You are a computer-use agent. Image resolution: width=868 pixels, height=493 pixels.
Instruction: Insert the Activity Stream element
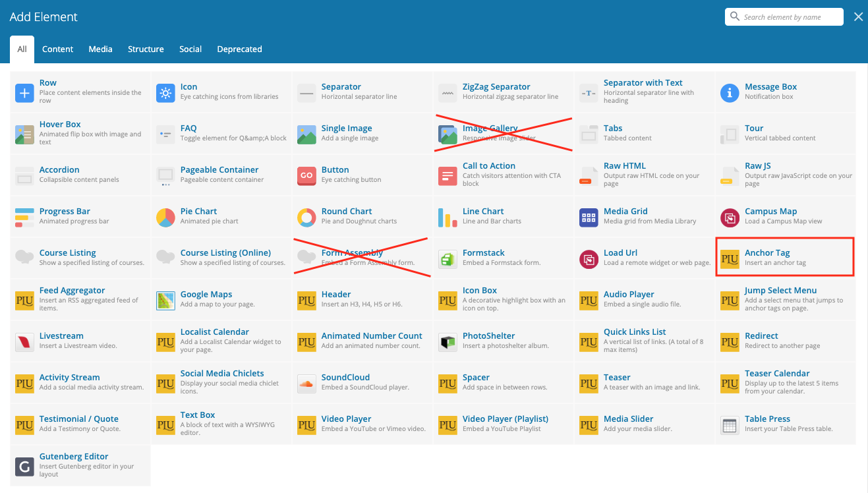[x=80, y=384]
